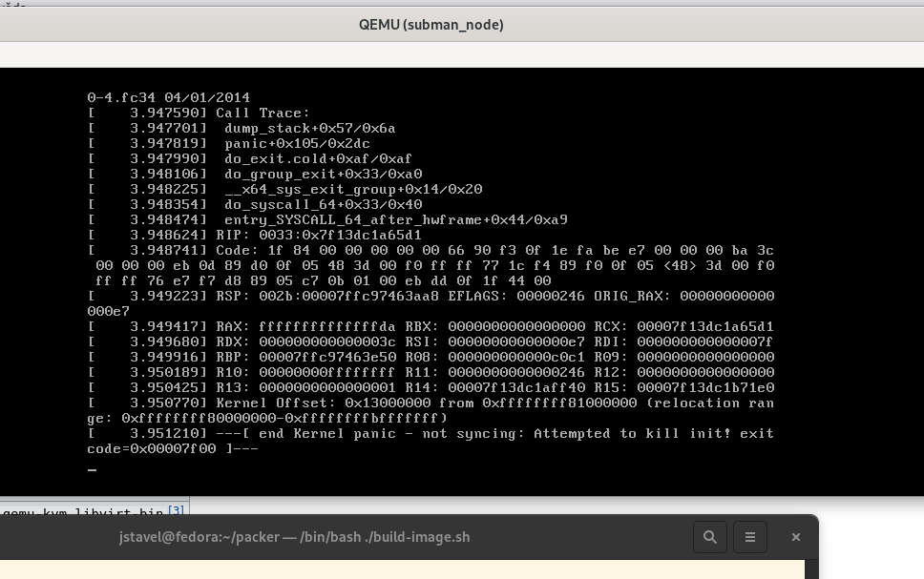Image resolution: width=924 pixels, height=579 pixels.
Task: Click the 'code=0x00007f00 ]---' line
Action: point(173,449)
